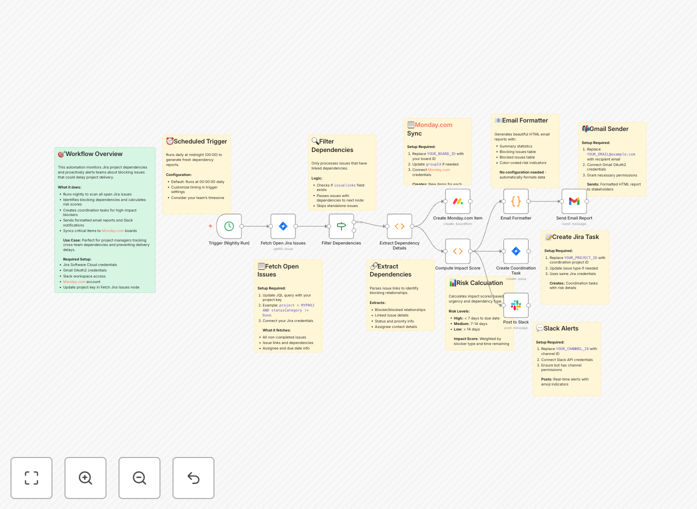Screen dimensions: 697x509
Task: Select the Compute Impact Score code node
Action: click(458, 251)
